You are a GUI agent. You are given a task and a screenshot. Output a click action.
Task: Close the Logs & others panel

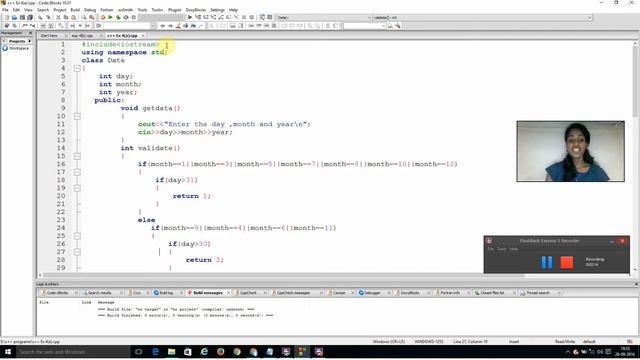coord(636,284)
